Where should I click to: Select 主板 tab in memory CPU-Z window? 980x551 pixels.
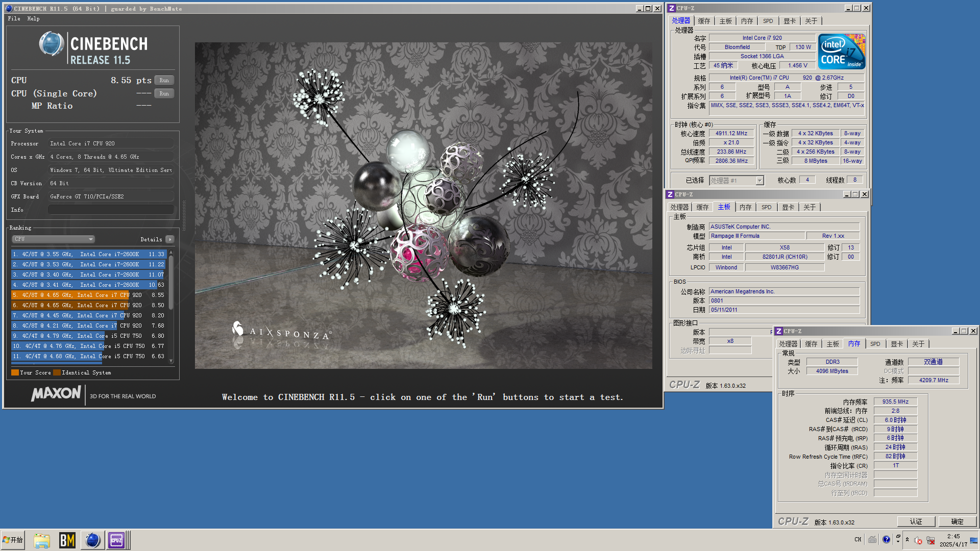832,344
